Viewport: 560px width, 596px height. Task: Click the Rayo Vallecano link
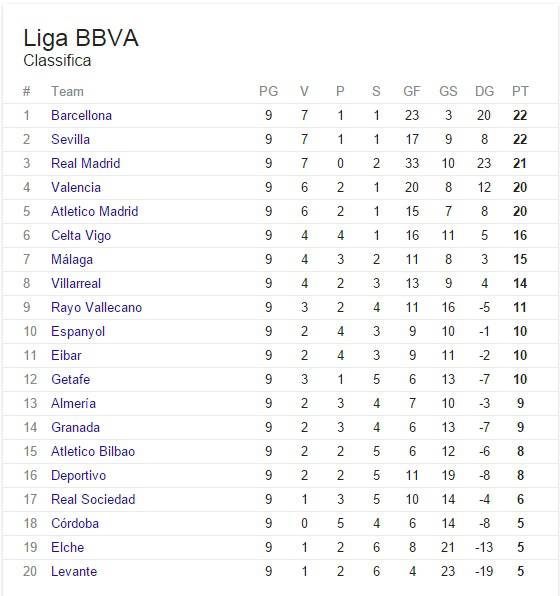97,307
